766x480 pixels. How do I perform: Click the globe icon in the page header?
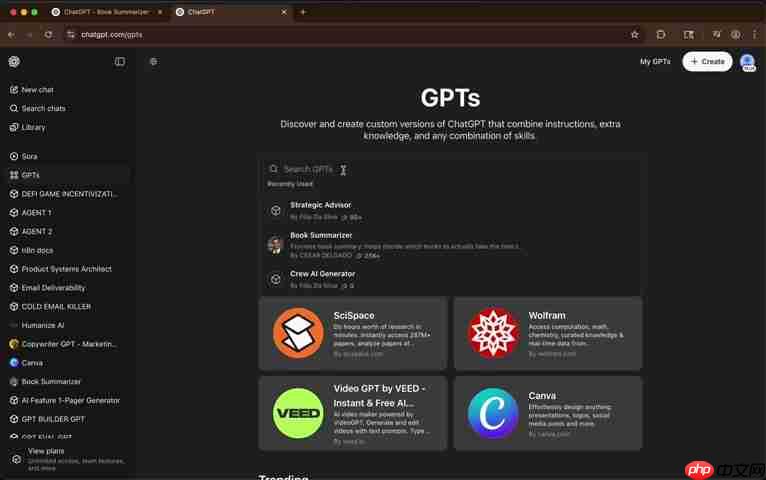153,62
